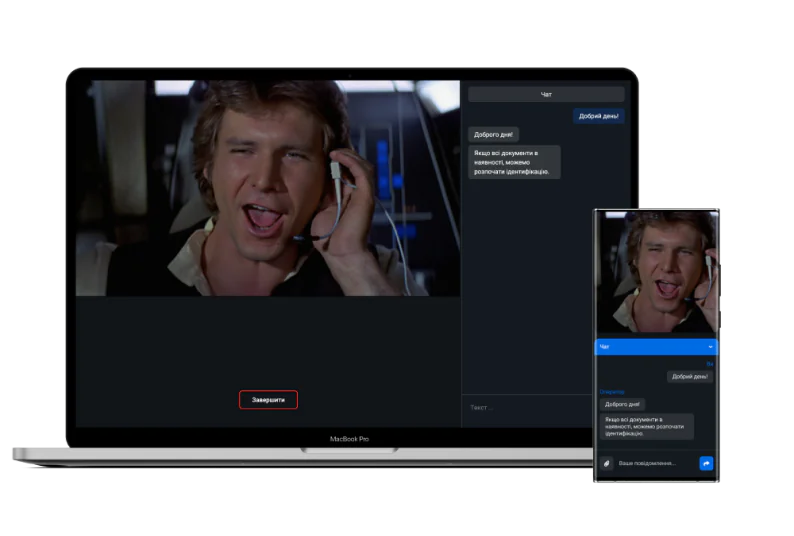Click the attachment paperclip icon on phone

(607, 463)
